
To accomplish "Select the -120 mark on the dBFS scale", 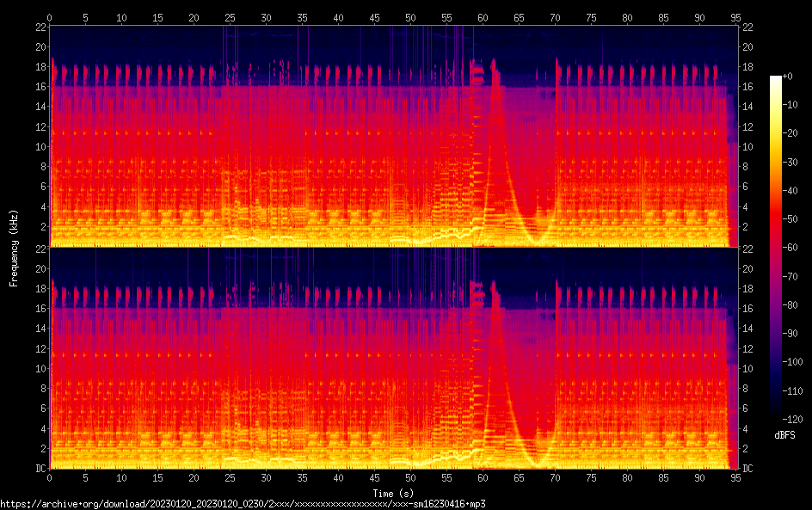I will (797, 419).
